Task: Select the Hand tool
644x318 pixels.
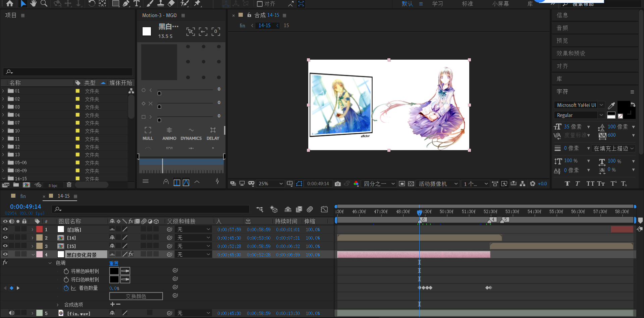Action: 33,4
